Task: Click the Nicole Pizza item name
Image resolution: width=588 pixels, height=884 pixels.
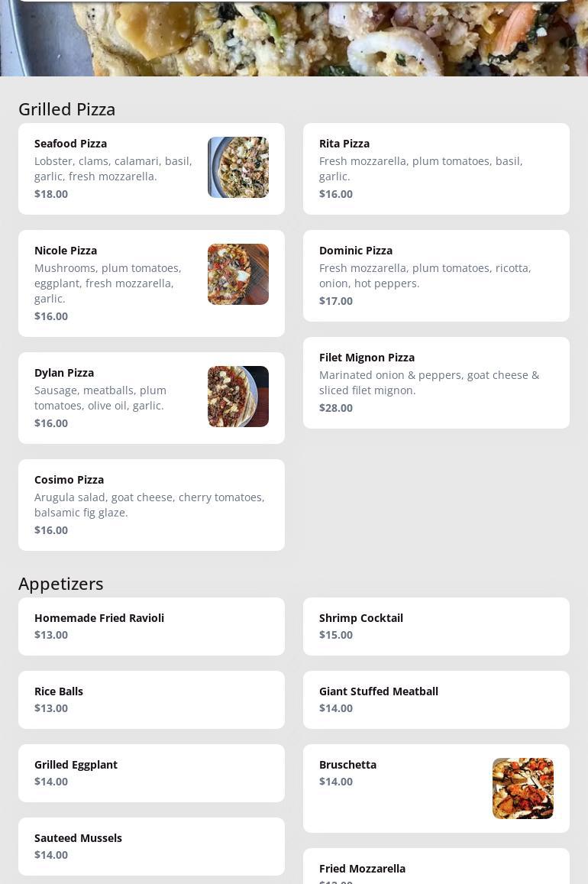Action: [66, 251]
